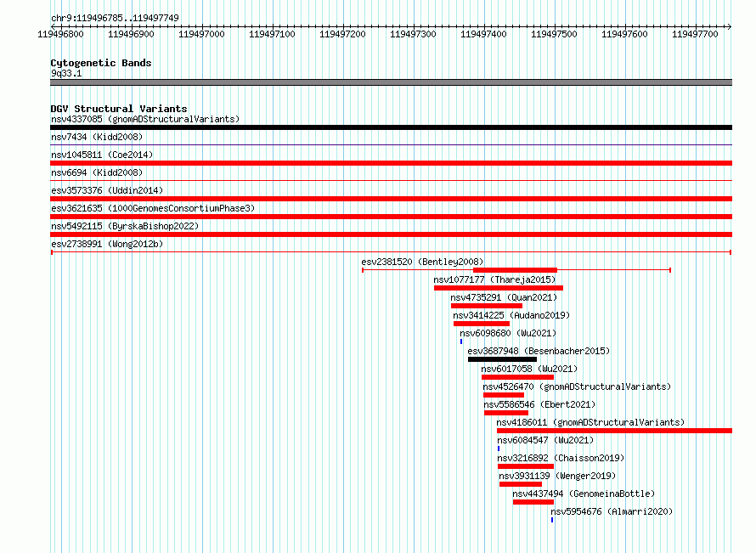Image resolution: width=756 pixels, height=553 pixels.
Task: Open the Cytogenetic Bands track title
Action: (x=101, y=63)
